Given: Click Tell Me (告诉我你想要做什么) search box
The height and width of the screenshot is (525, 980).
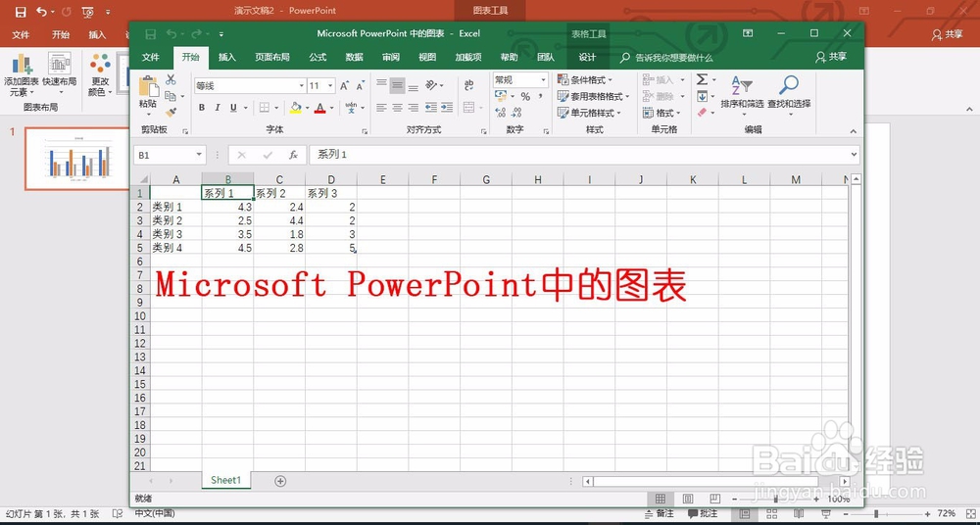Looking at the screenshot, I should point(666,58).
